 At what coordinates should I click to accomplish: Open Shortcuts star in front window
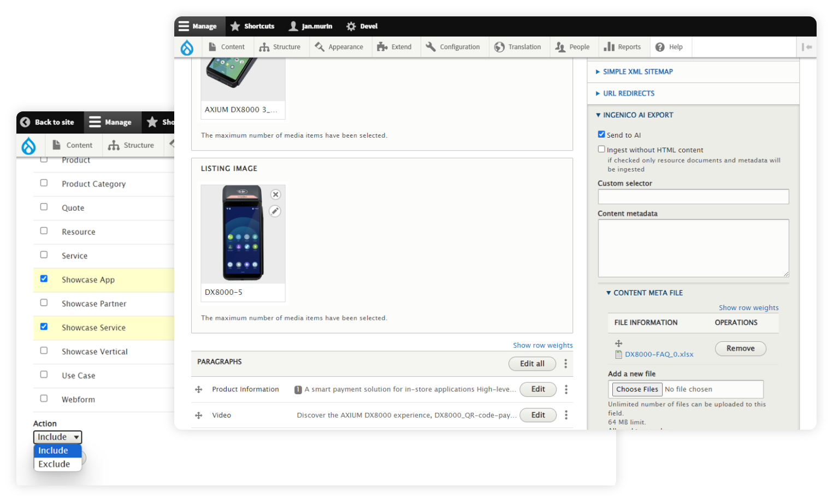[x=235, y=26]
